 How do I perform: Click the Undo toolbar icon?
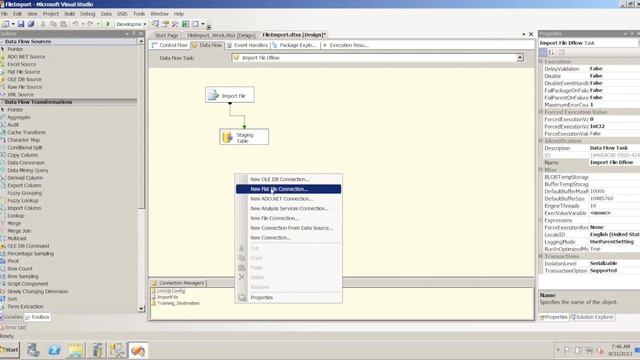[x=76, y=24]
